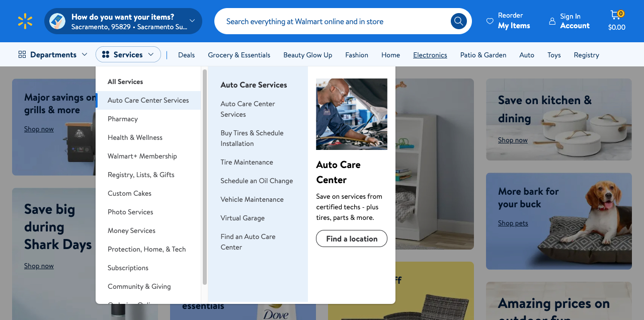Open the shopping cart icon
The image size is (644, 320).
click(x=615, y=15)
